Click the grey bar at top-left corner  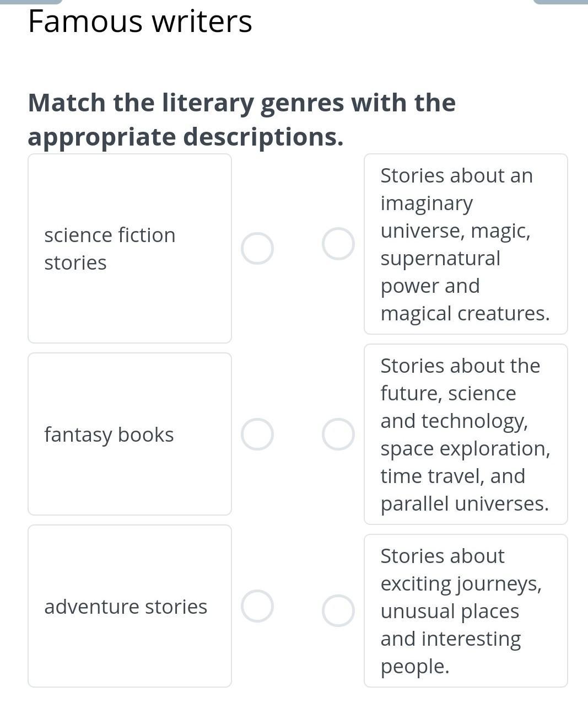coord(31,2)
